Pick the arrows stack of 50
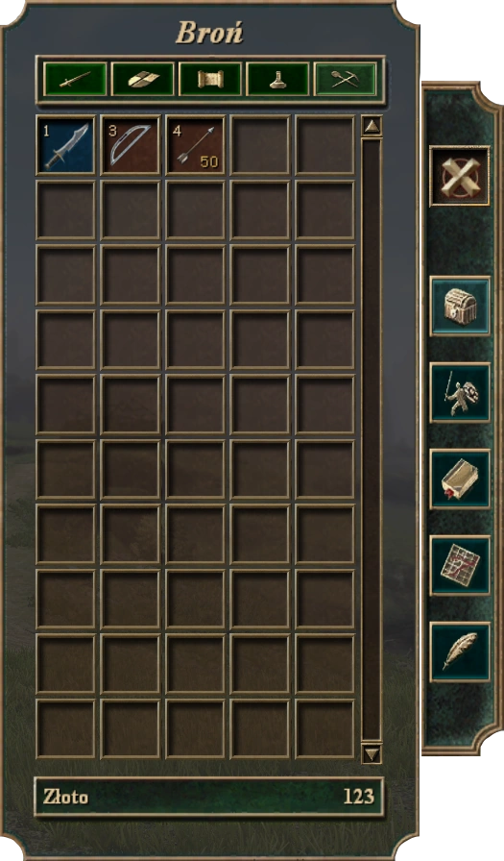Image resolution: width=504 pixels, height=861 pixels. (x=195, y=145)
